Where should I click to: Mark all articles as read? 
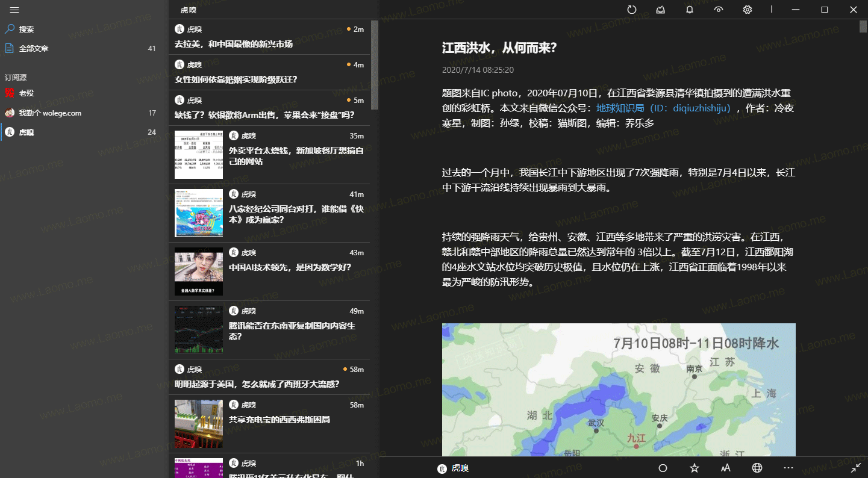(661, 10)
